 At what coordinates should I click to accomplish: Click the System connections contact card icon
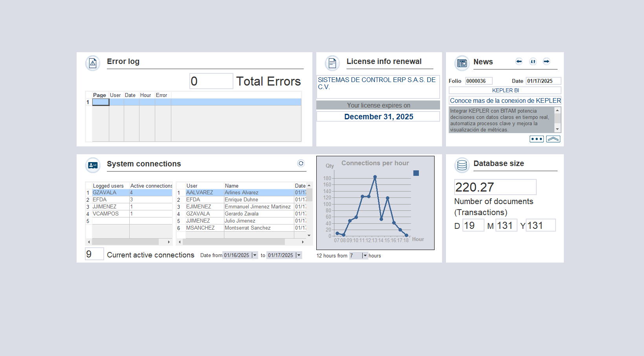[x=92, y=165]
